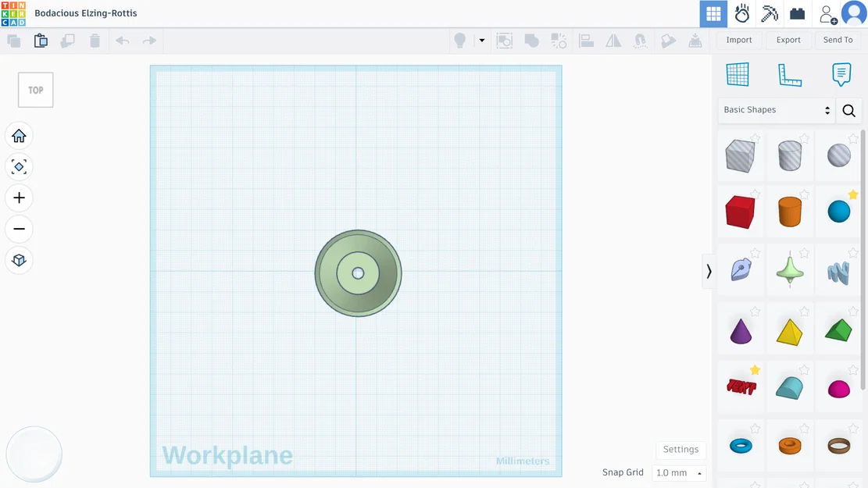Toggle favorite star on orange Cylinder
The image size is (868, 488).
pyautogui.click(x=805, y=194)
